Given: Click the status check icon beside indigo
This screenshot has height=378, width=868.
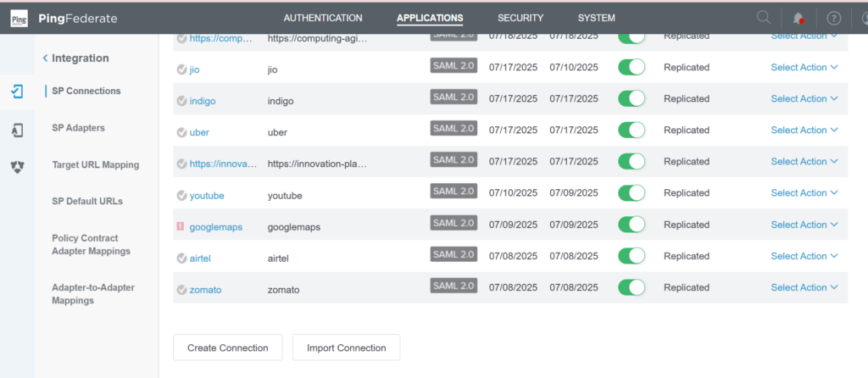Looking at the screenshot, I should coord(181,101).
